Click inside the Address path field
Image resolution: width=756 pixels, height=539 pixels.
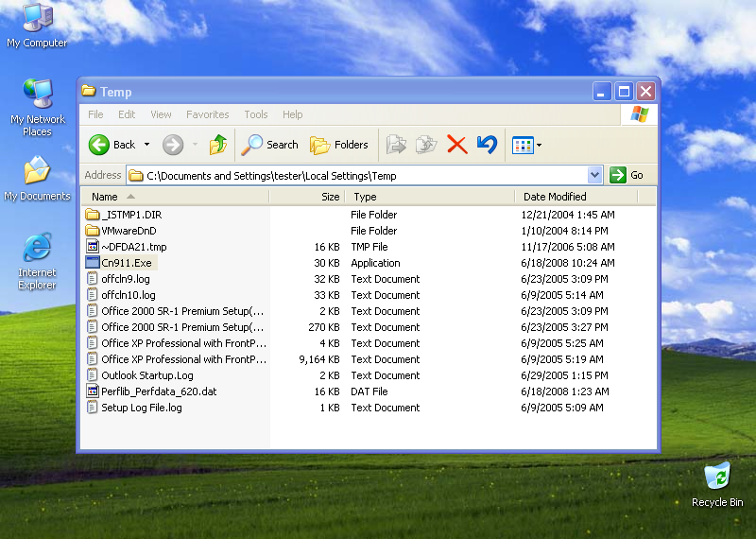coord(359,175)
